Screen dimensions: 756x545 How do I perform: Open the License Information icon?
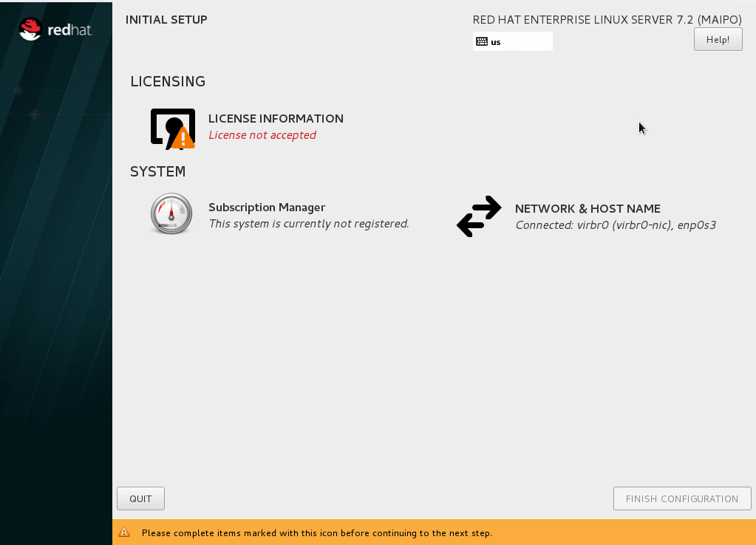[x=173, y=128]
